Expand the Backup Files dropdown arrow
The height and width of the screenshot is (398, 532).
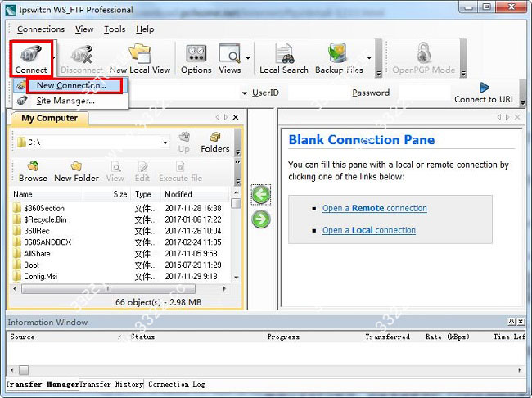pos(368,58)
